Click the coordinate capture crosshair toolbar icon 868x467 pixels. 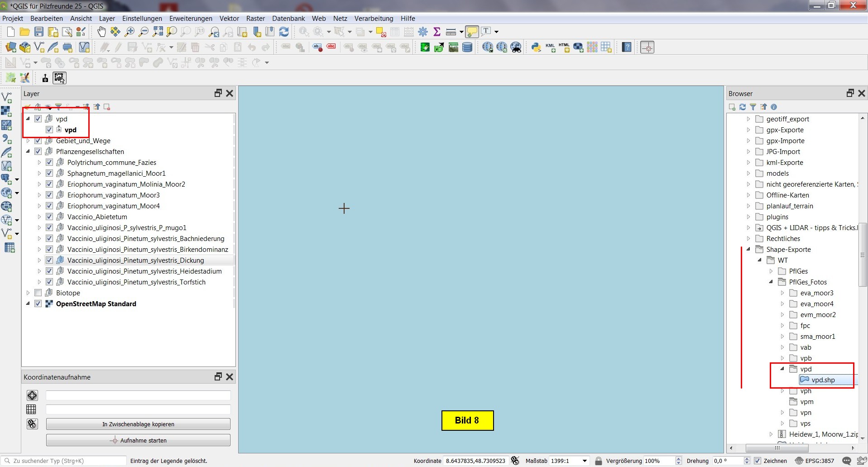point(647,48)
